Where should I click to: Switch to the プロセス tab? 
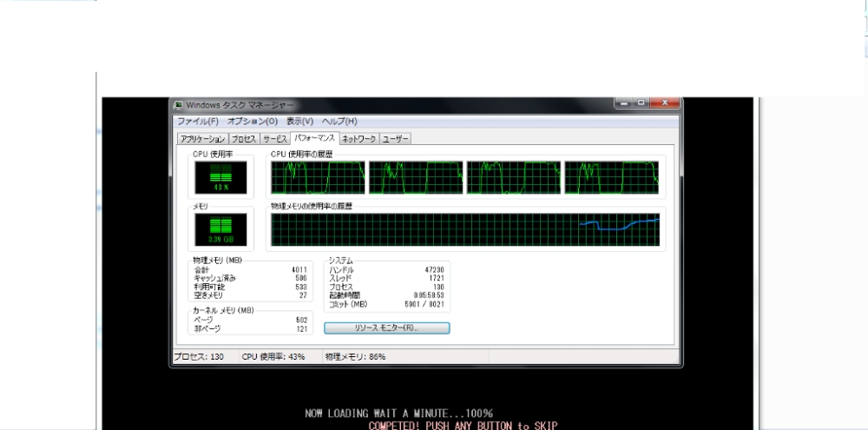click(x=243, y=139)
